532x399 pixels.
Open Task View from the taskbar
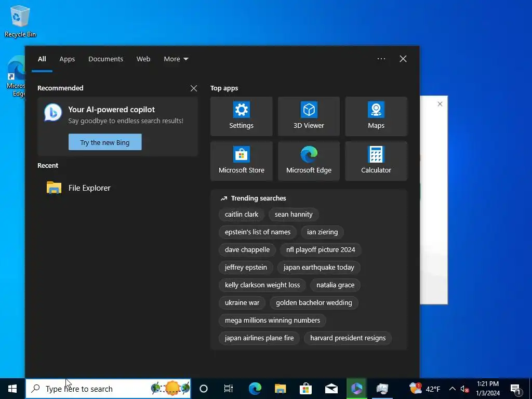pyautogui.click(x=229, y=389)
